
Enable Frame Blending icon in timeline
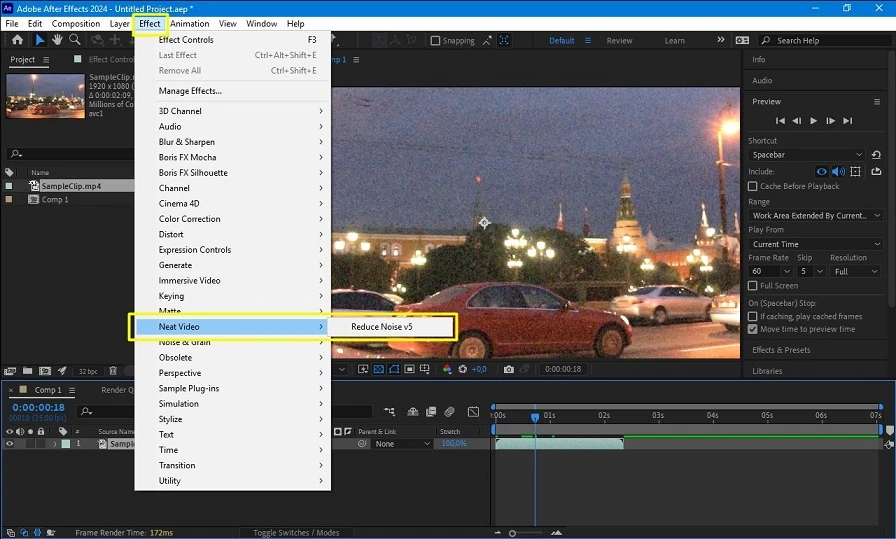pos(431,412)
